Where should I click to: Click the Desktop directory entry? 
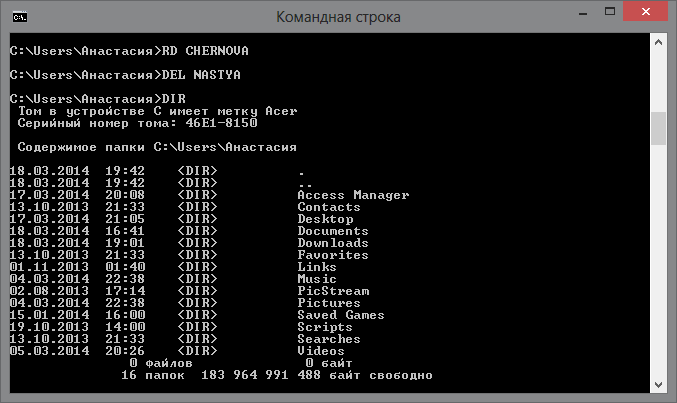(325, 219)
